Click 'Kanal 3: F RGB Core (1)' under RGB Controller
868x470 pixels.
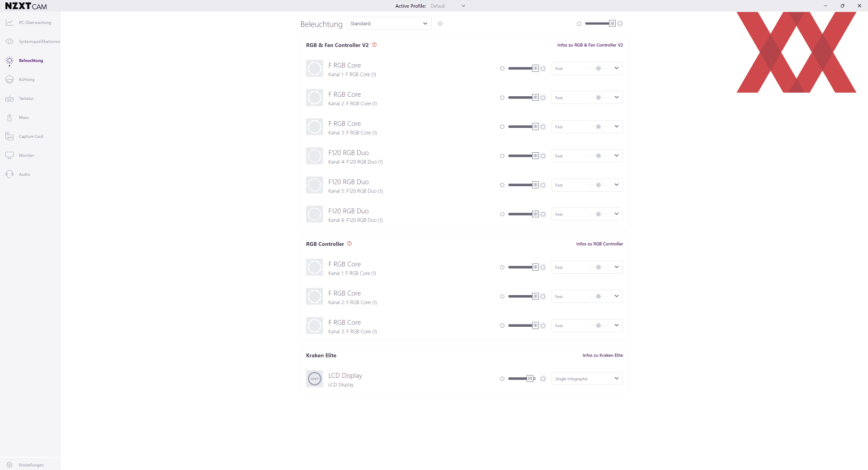coord(353,332)
